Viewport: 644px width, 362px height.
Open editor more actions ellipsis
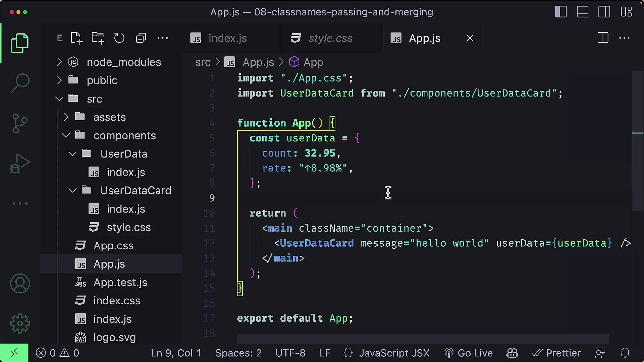coord(624,38)
